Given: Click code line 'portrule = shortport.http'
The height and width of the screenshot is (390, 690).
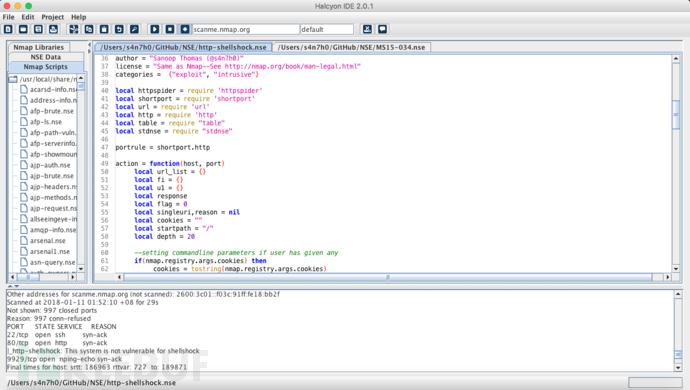Looking at the screenshot, I should point(162,147).
